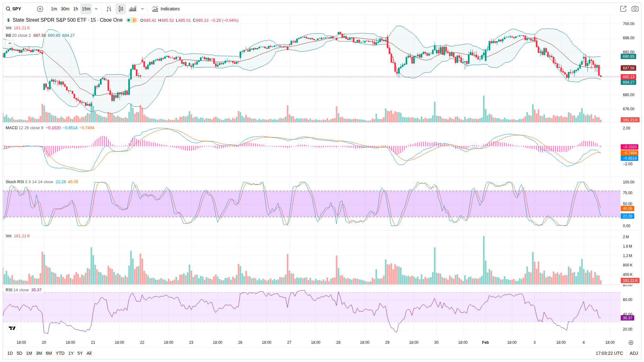Click the compare/add symbol plus icon

click(40, 9)
